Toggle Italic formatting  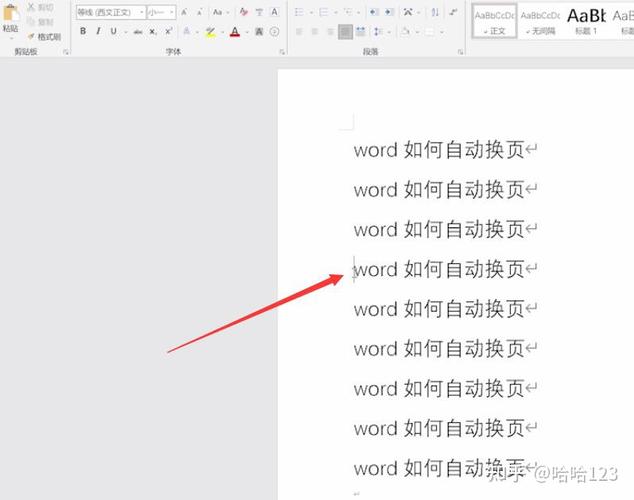click(x=98, y=31)
